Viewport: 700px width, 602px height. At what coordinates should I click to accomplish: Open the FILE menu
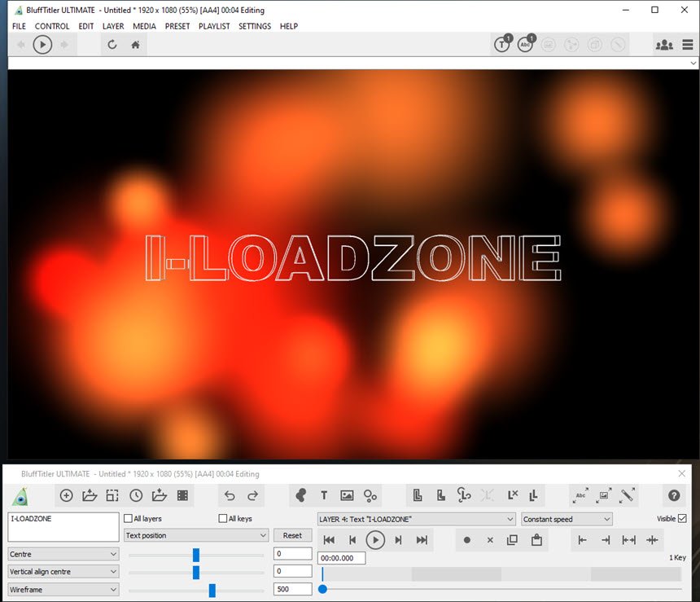tap(19, 26)
